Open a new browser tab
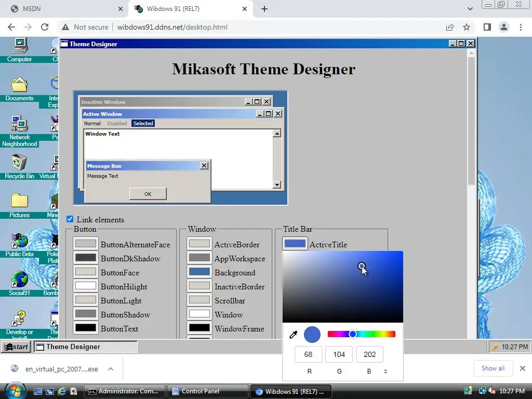The height and width of the screenshot is (399, 532). 264,9
